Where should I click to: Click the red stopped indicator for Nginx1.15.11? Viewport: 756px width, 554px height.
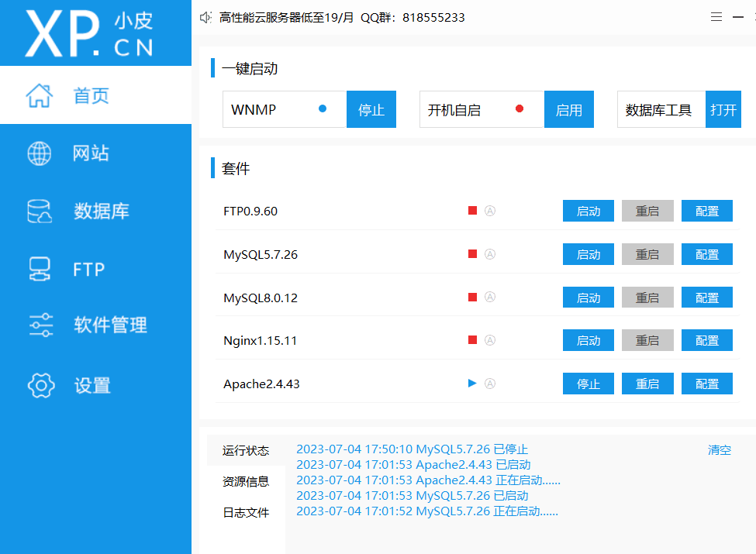(472, 340)
